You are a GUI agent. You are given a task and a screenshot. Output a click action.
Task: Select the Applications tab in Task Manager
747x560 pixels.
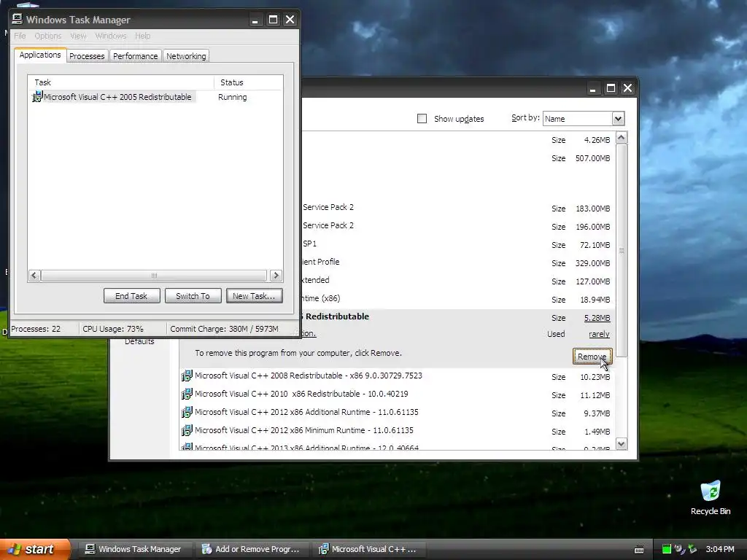(x=40, y=55)
